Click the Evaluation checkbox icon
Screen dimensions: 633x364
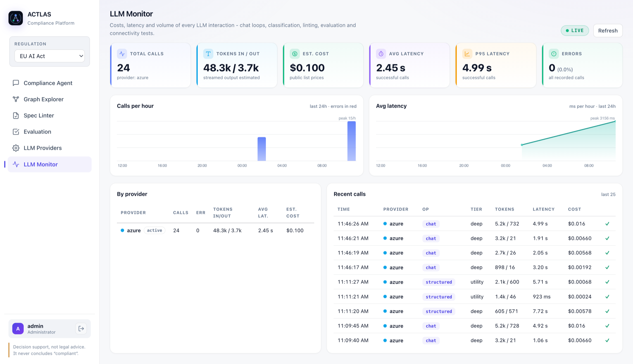click(16, 132)
